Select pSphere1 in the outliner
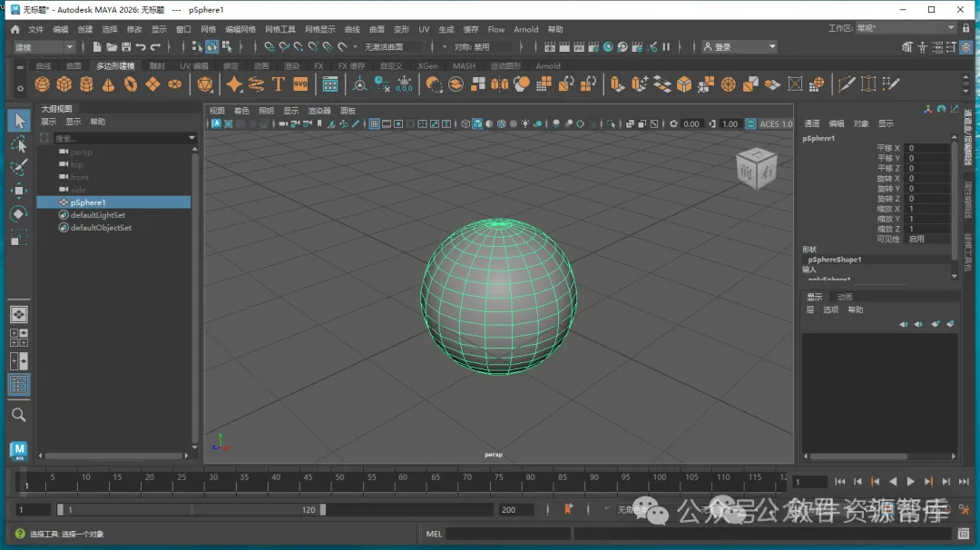 (x=88, y=202)
